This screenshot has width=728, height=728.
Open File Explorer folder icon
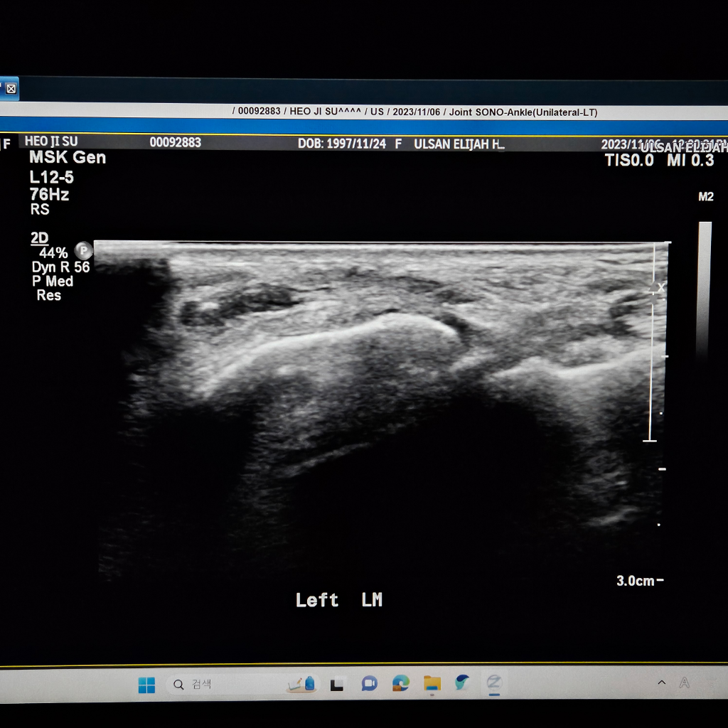click(x=432, y=683)
